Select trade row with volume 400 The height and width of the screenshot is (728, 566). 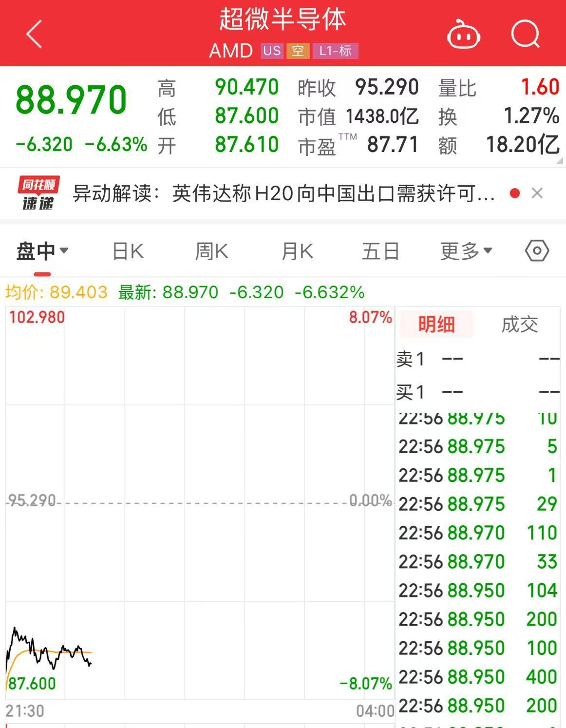tap(478, 676)
